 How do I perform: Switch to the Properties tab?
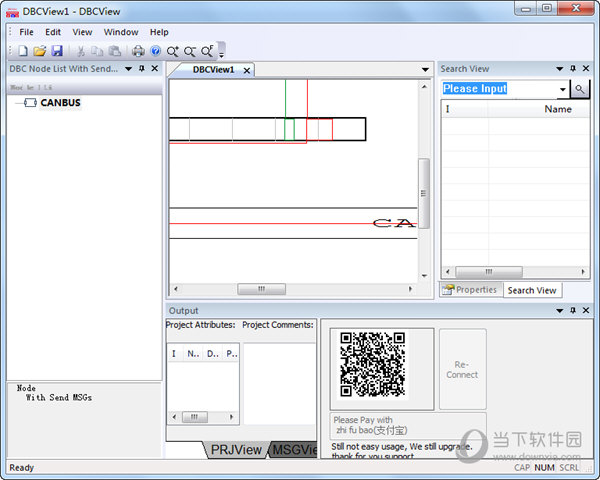click(x=470, y=290)
